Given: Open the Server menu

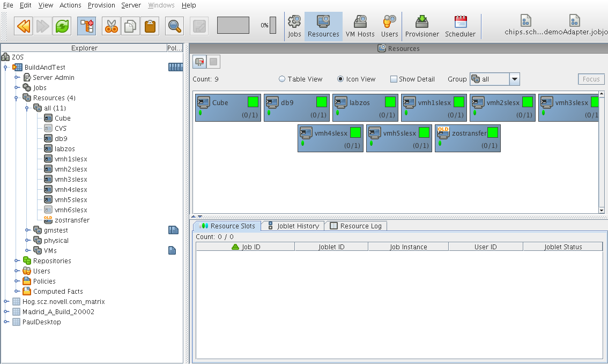Looking at the screenshot, I should pos(131,5).
